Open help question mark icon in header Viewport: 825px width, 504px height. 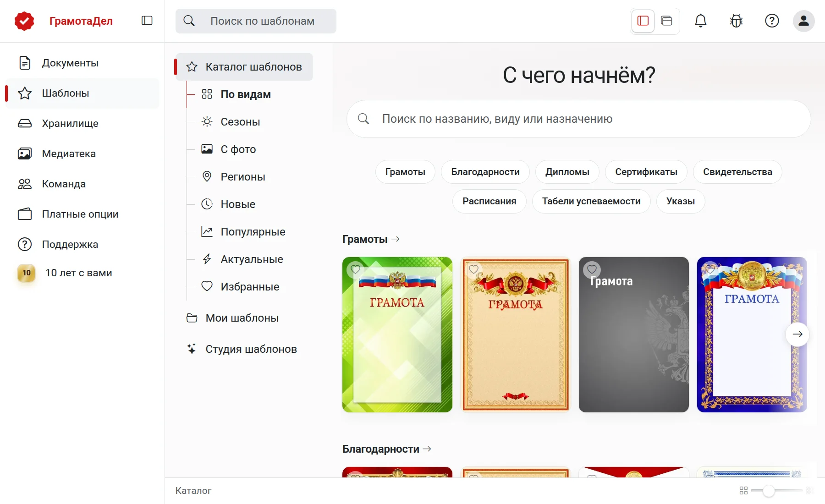pyautogui.click(x=772, y=21)
